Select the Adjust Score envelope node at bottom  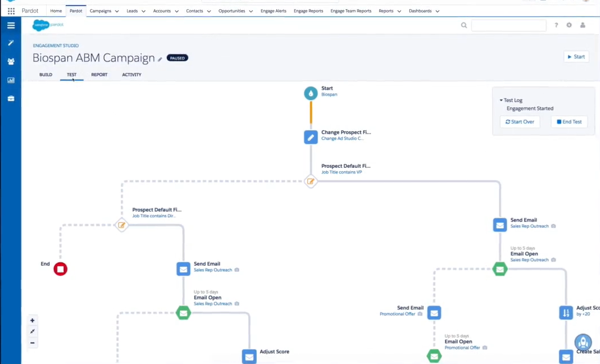(x=249, y=357)
